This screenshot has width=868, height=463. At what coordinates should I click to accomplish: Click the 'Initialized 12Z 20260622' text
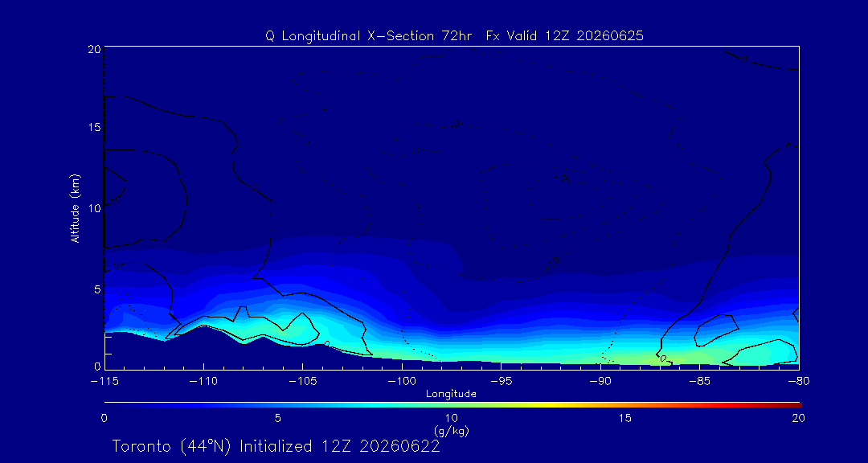pyautogui.click(x=339, y=447)
